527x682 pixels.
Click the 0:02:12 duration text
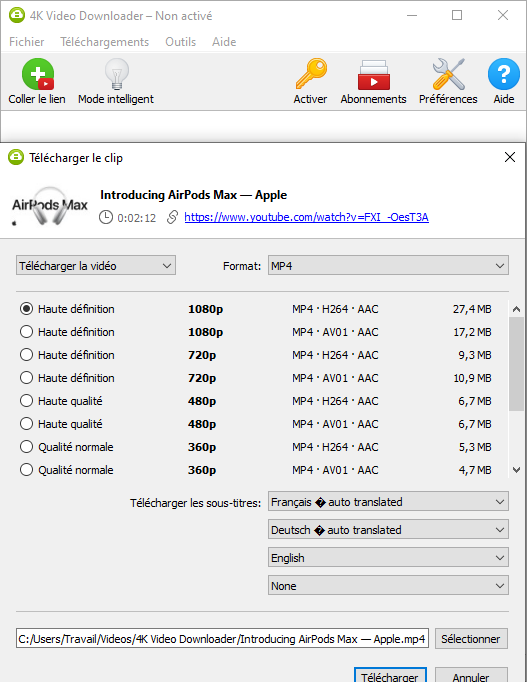(x=137, y=217)
